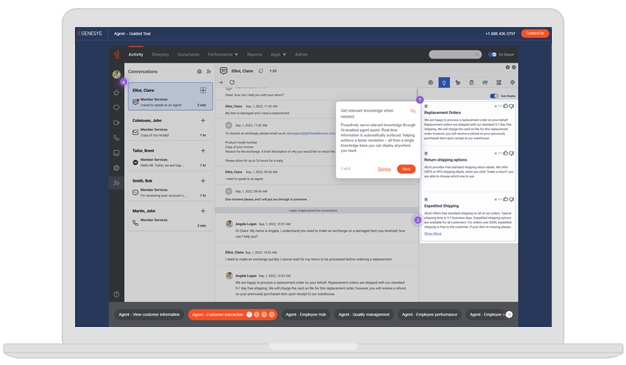Select Agent - Quality management tour
Screen dimensions: 626x365
364,315
